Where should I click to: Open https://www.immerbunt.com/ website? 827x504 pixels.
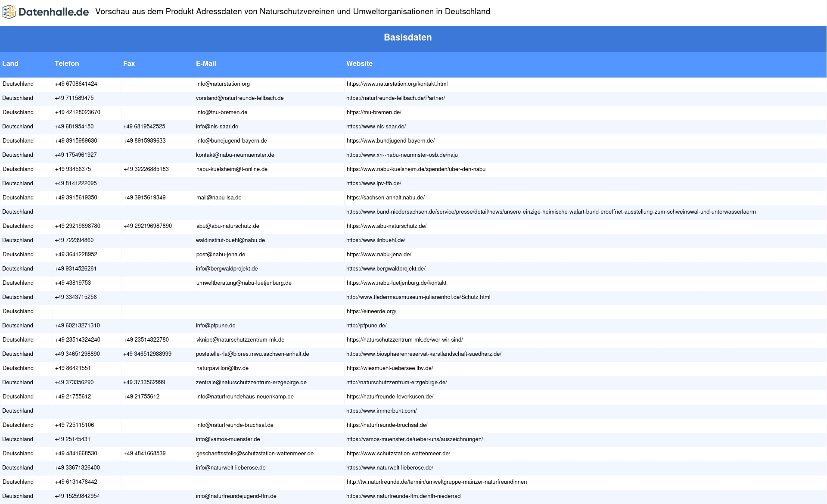tap(382, 411)
